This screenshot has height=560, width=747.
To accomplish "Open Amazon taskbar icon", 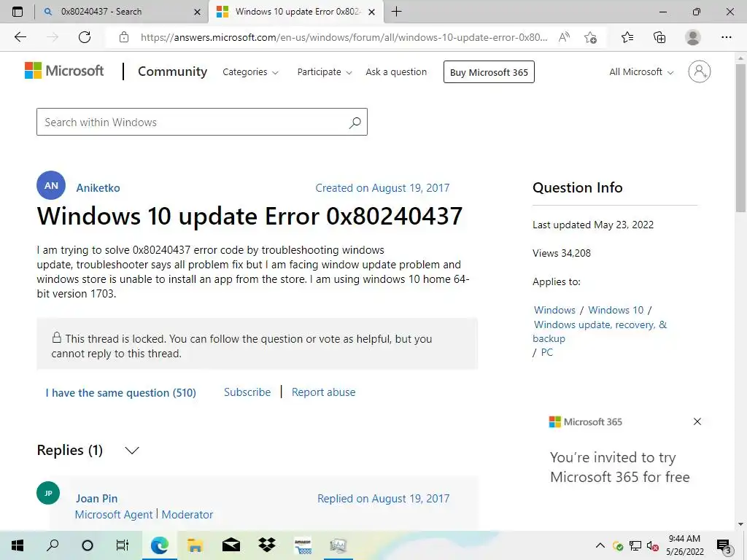I will [303, 546].
